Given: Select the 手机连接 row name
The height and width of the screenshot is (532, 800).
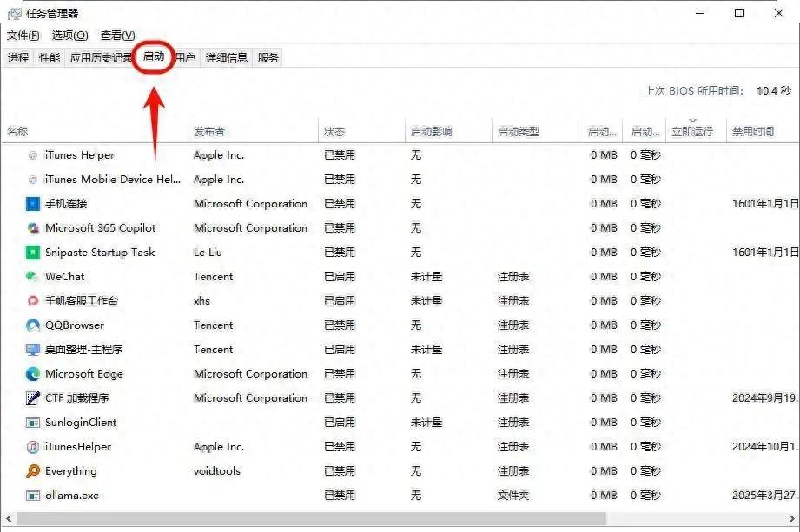Looking at the screenshot, I should [66, 204].
